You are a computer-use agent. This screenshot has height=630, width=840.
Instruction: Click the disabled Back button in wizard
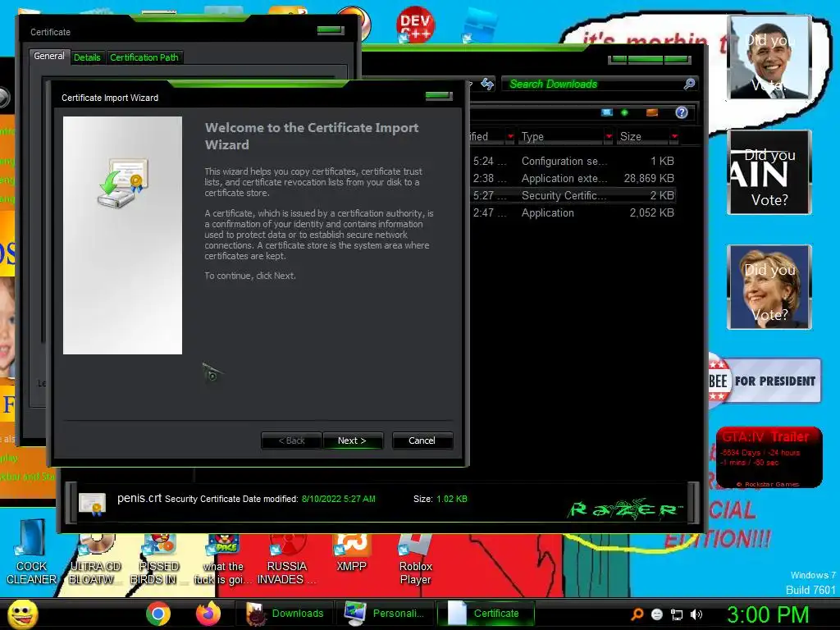[x=291, y=441]
